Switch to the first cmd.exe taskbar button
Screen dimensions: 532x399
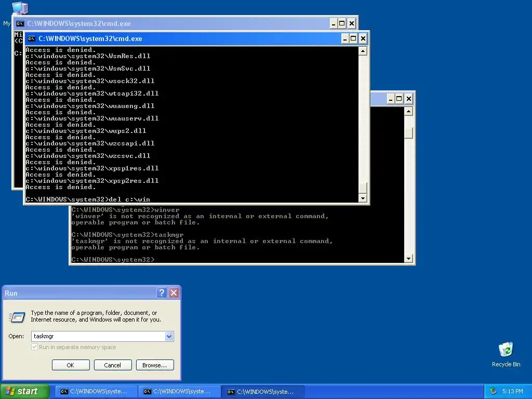click(x=96, y=392)
